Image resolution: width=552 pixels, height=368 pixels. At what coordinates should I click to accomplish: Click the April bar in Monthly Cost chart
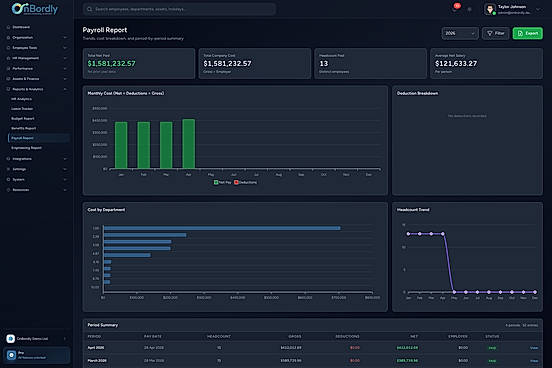(188, 144)
